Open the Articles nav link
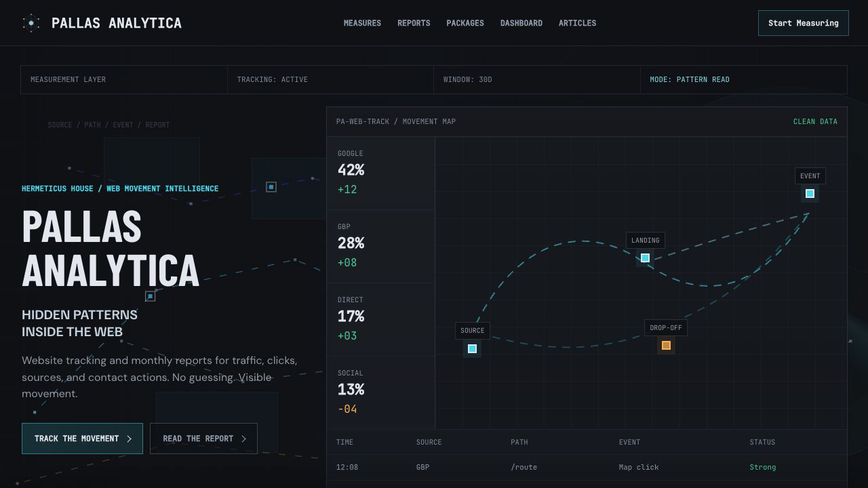 click(x=577, y=23)
